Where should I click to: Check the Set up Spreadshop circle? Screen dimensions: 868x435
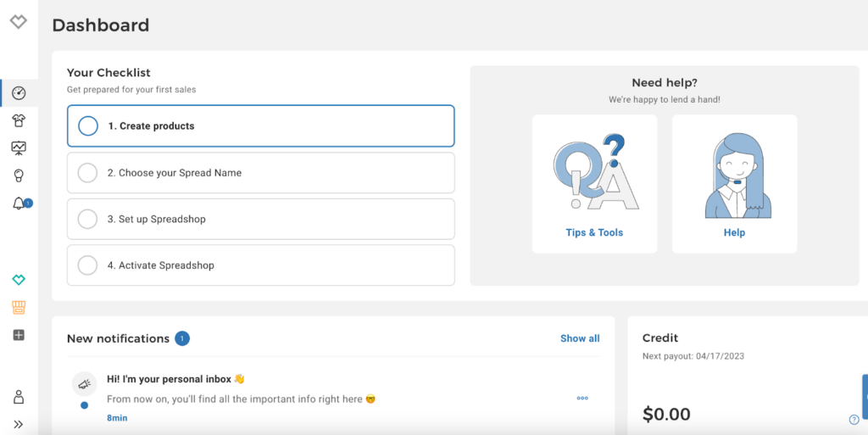(87, 220)
